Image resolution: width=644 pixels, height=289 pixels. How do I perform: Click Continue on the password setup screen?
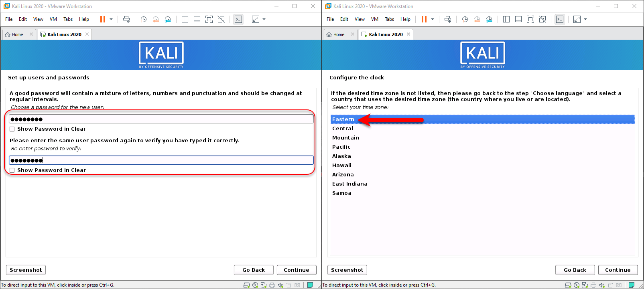coord(297,270)
